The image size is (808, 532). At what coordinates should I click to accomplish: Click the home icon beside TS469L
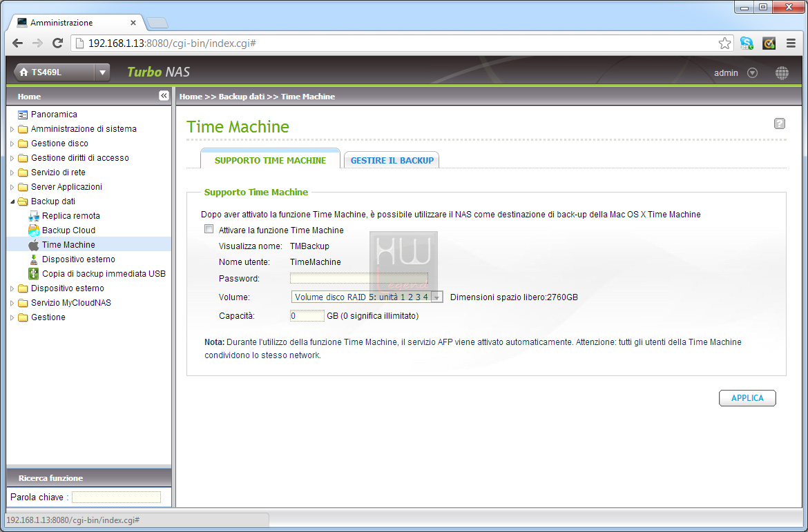23,72
